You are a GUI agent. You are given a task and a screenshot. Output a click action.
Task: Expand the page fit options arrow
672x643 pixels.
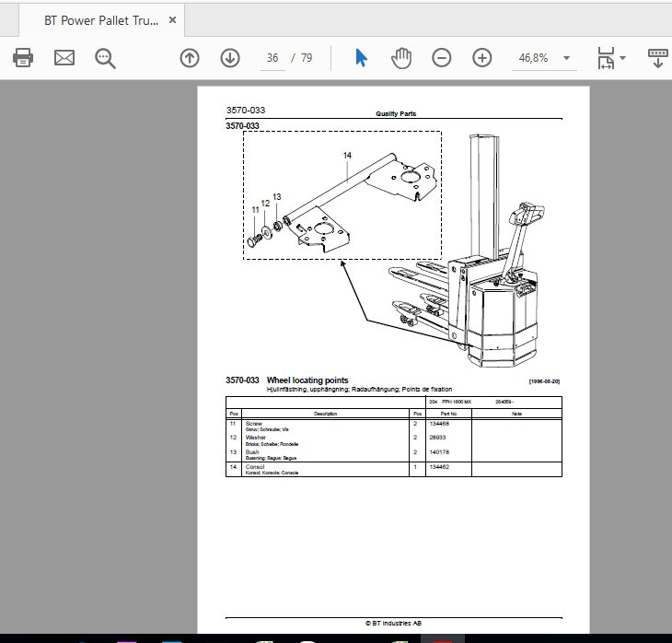[622, 58]
